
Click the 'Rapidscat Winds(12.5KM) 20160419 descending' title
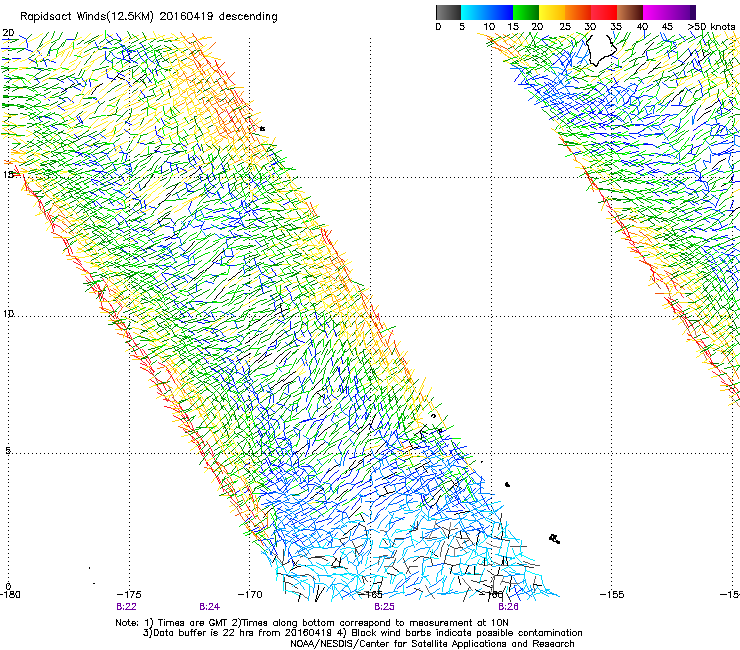click(149, 16)
